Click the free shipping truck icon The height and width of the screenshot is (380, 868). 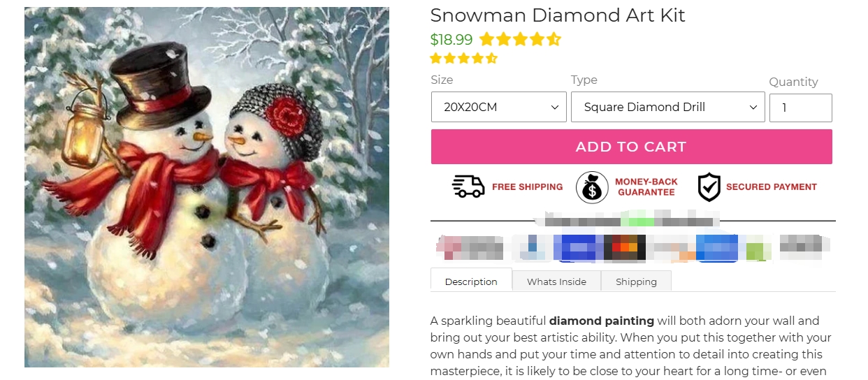tap(468, 187)
